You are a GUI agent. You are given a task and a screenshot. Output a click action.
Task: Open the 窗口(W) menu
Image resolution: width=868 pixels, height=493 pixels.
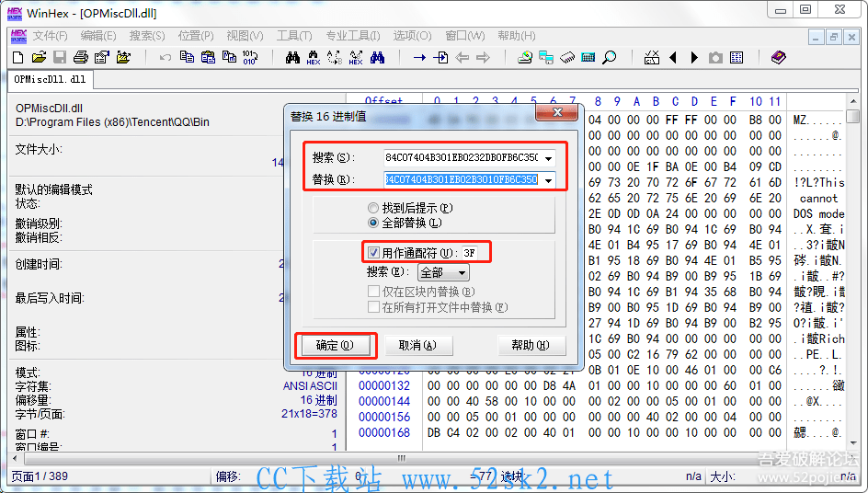tap(465, 36)
